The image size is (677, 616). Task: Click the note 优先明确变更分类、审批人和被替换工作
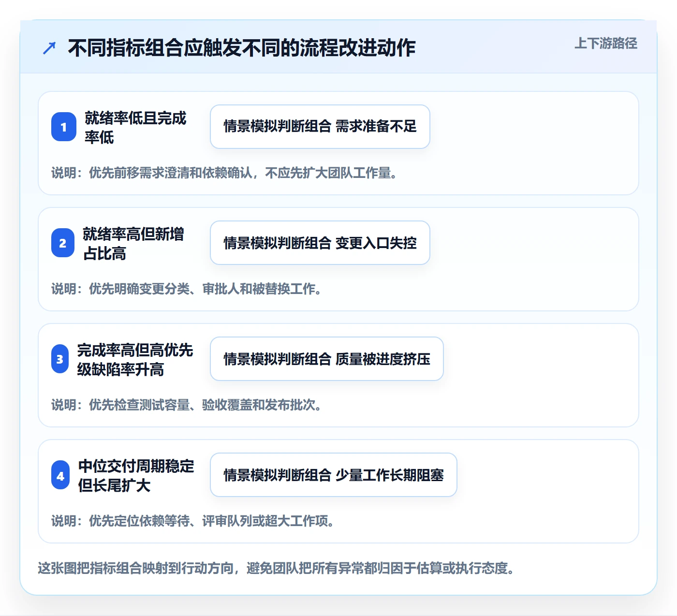pos(187,289)
